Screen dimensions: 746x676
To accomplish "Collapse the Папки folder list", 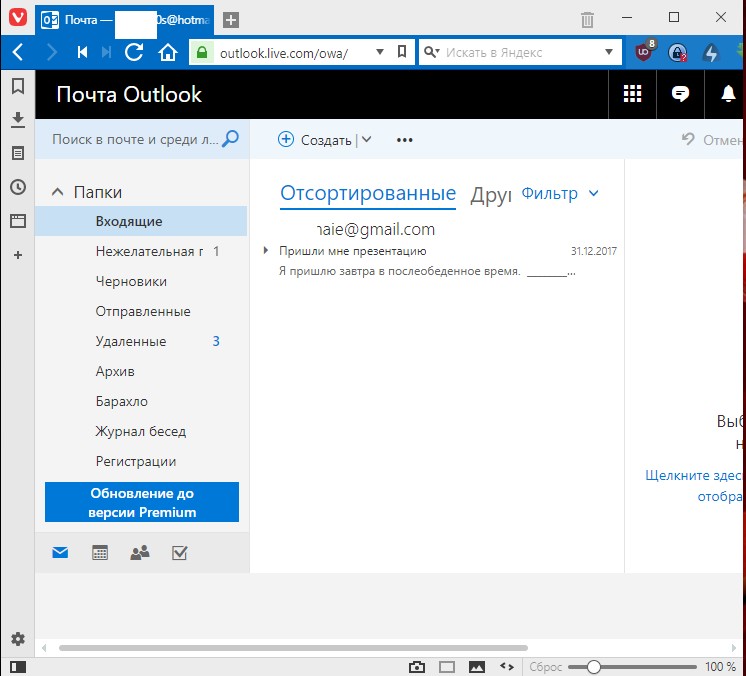I will [x=58, y=192].
